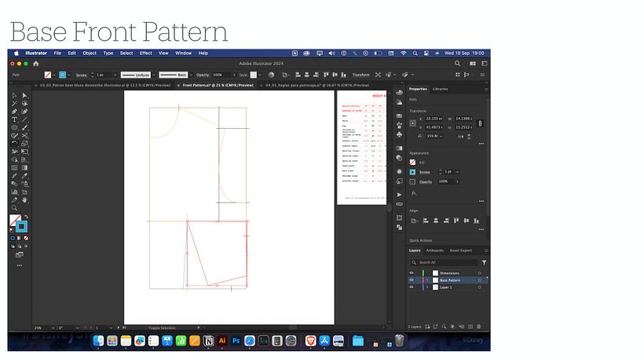Open Notion from the Dock
The width and height of the screenshot is (644, 362).
pos(207,341)
